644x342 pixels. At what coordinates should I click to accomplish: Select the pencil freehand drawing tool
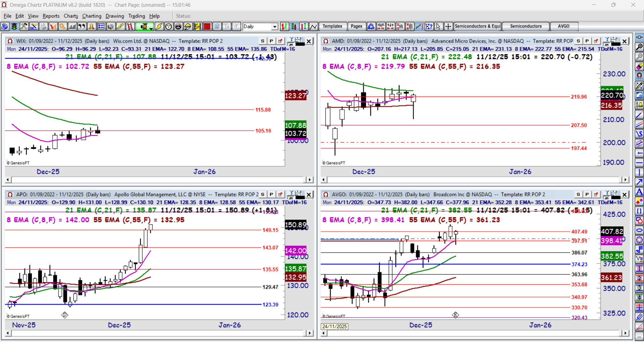[639, 85]
